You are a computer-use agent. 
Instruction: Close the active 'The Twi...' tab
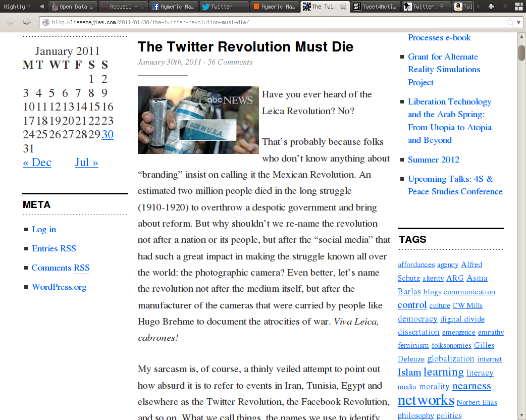pyautogui.click(x=343, y=7)
